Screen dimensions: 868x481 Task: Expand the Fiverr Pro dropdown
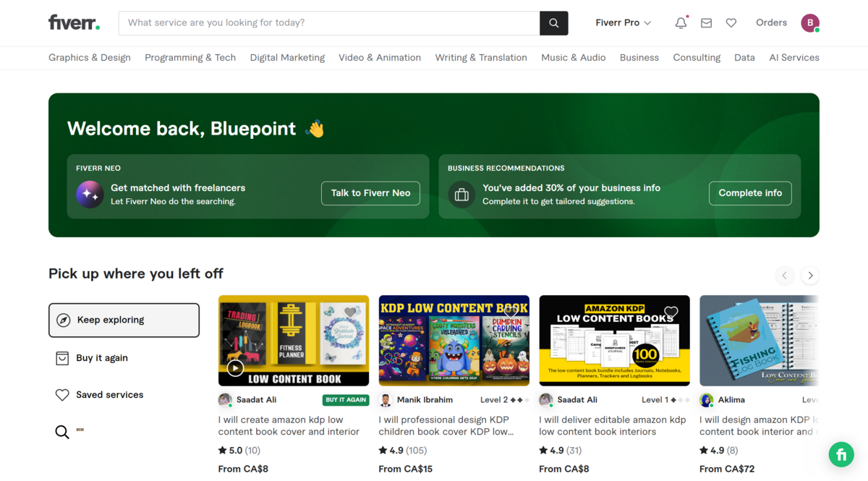[624, 23]
